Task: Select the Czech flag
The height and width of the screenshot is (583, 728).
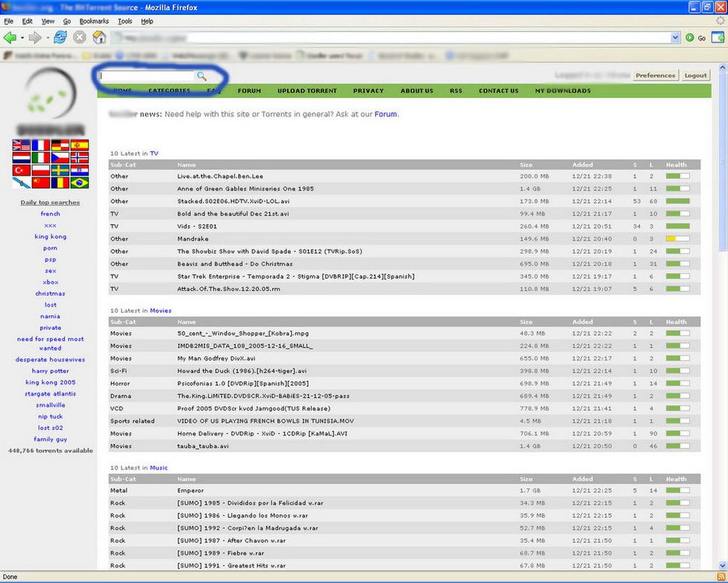Action: click(x=60, y=158)
